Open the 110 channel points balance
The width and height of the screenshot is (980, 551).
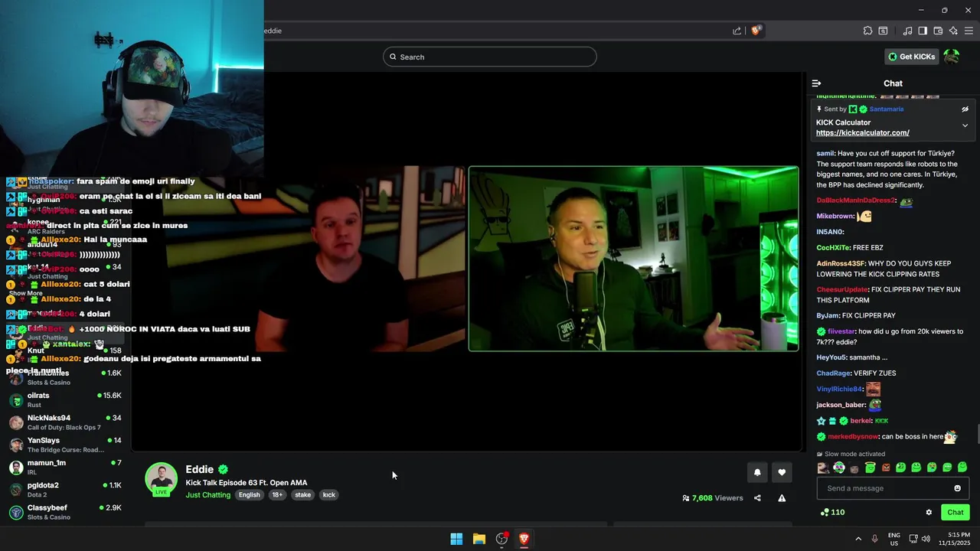point(832,513)
